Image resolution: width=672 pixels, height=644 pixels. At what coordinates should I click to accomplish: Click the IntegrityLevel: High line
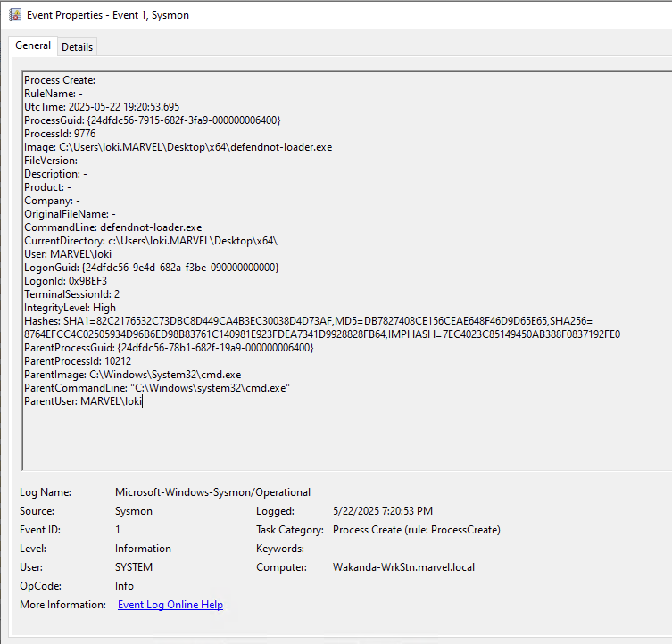pos(70,307)
